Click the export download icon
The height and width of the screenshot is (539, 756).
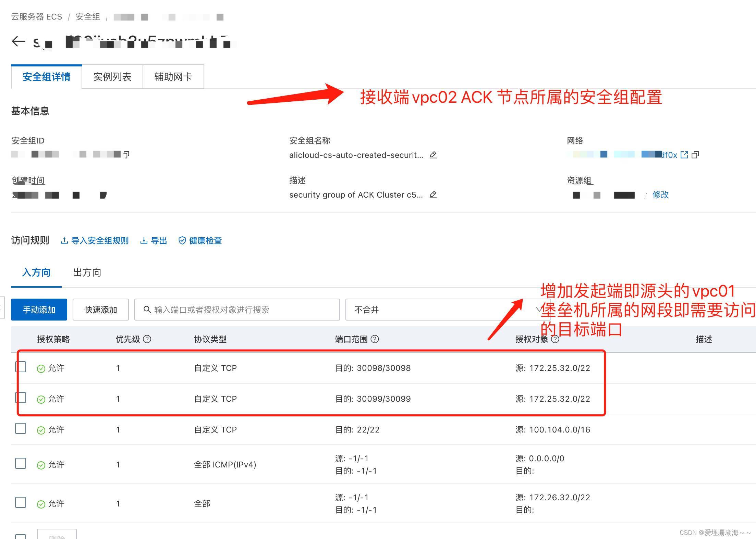pyautogui.click(x=144, y=240)
